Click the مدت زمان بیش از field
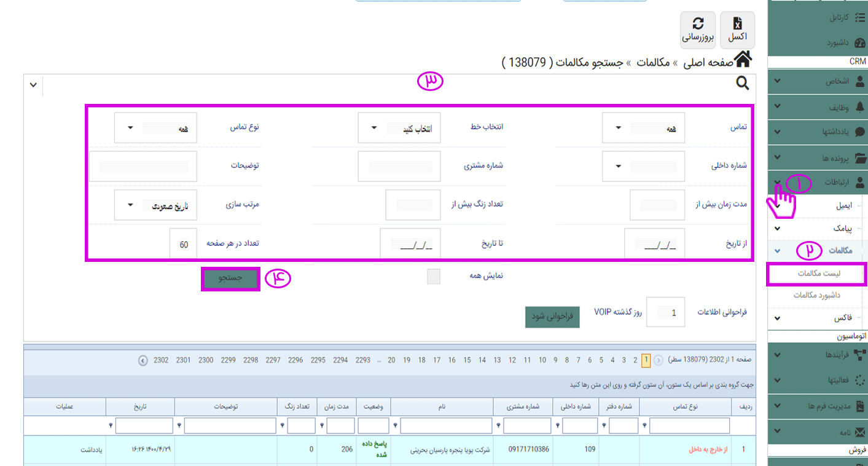868x466 pixels. (657, 205)
